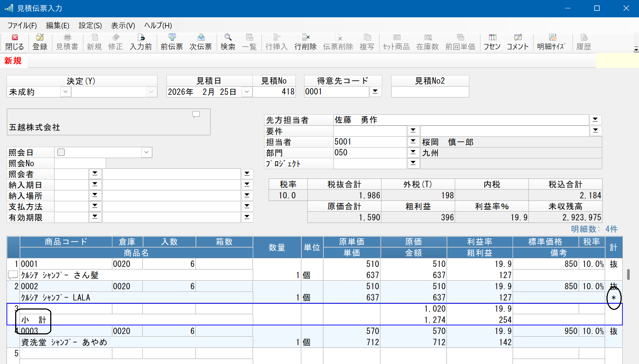Expand the 担当者 code dropdown

413,142
